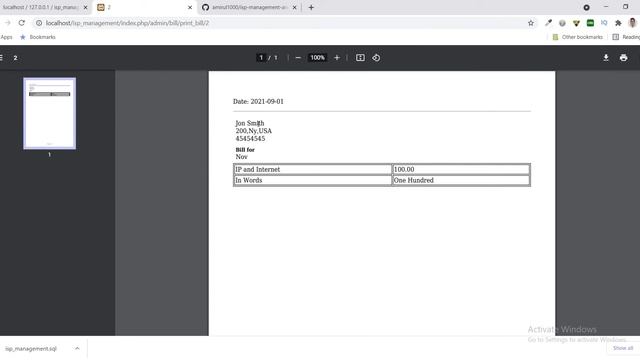This screenshot has height=360, width=640.
Task: Click the 100.00 amount cell
Action: [461, 169]
